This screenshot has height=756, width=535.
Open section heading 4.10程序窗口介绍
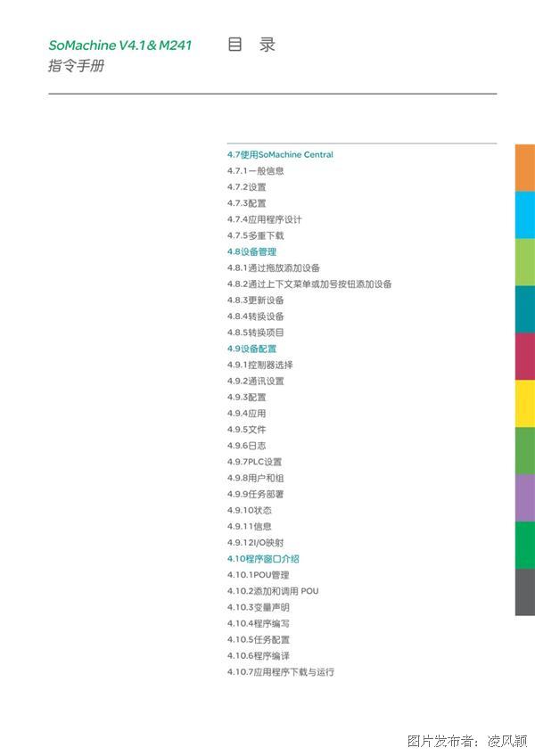coord(263,559)
